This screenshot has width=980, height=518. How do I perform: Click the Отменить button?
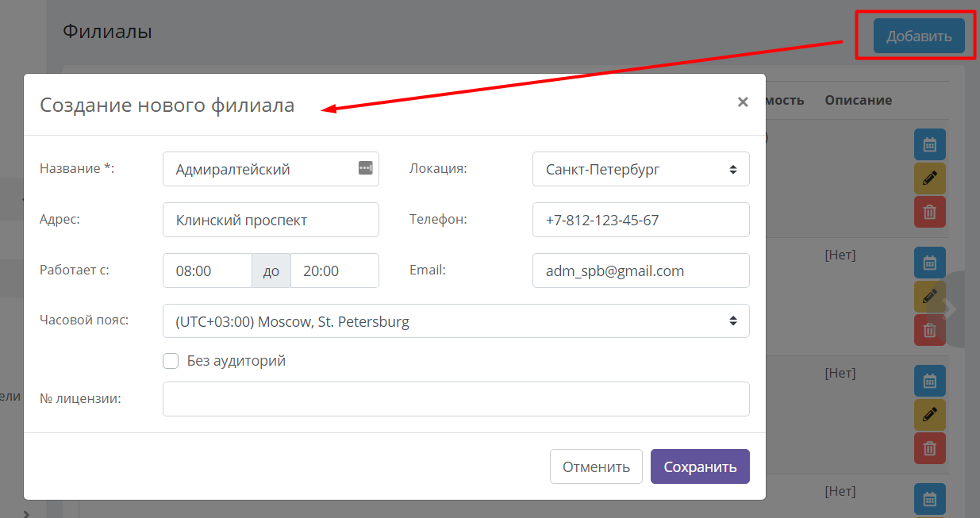point(596,466)
